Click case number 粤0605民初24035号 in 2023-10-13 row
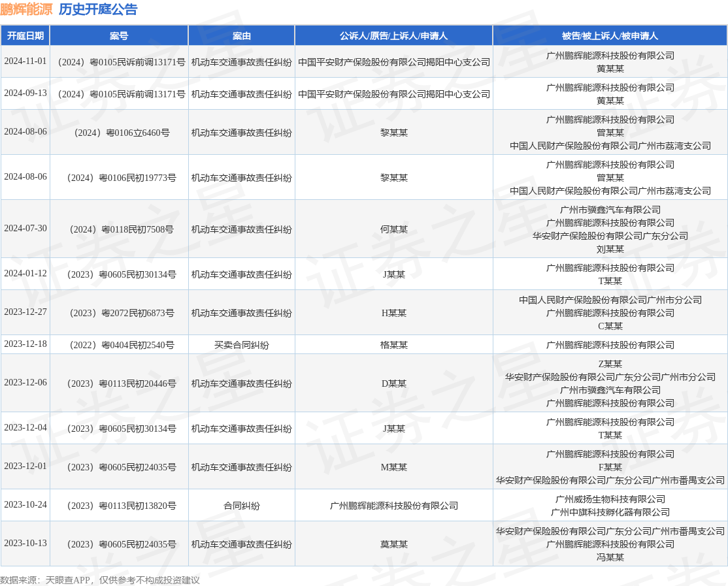The image size is (728, 586). 122,544
